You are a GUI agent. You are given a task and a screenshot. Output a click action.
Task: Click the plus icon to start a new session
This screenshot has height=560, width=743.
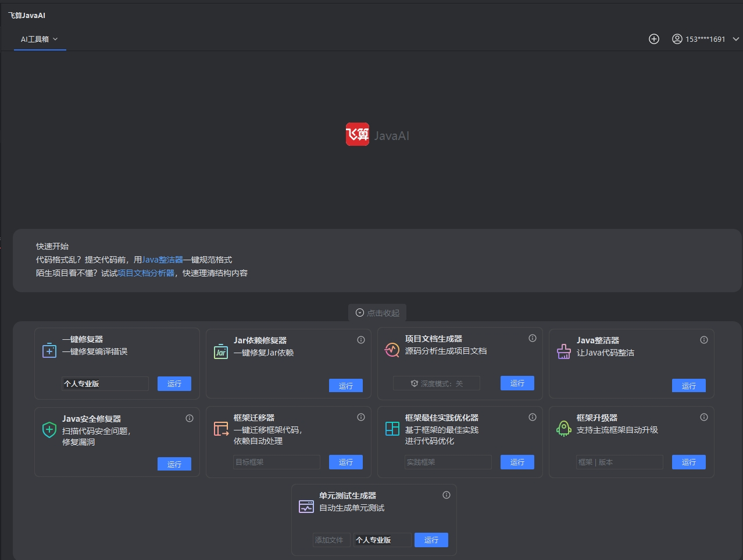click(654, 39)
